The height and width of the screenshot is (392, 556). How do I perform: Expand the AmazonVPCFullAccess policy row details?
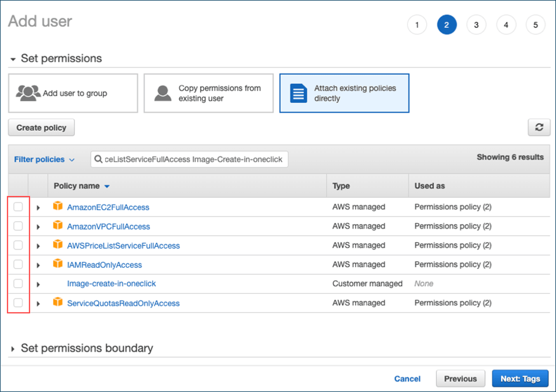click(x=38, y=227)
